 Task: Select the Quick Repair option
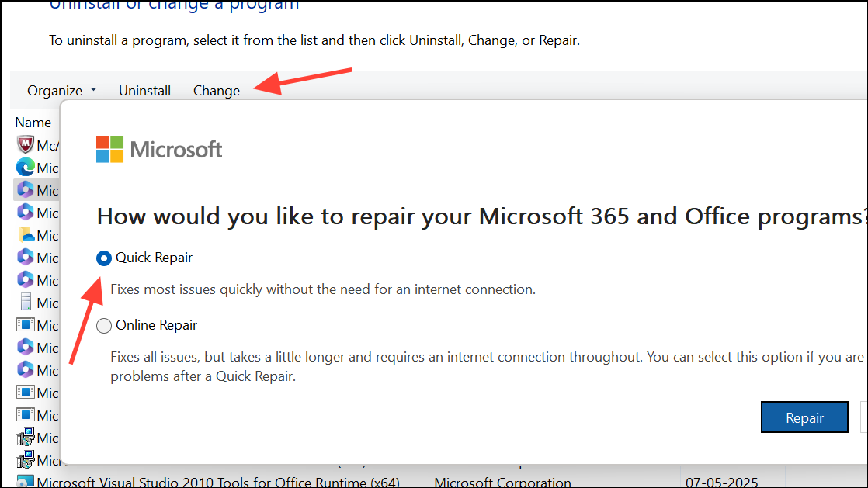point(103,258)
